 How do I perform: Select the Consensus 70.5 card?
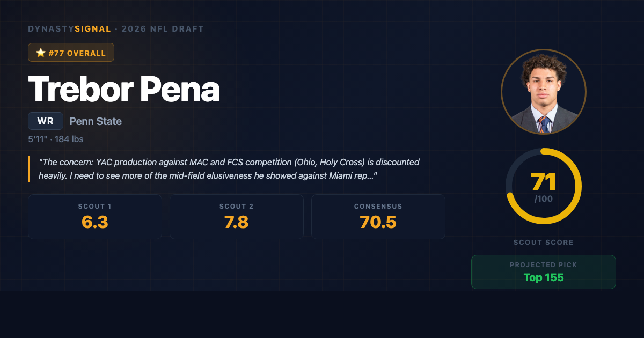click(378, 216)
